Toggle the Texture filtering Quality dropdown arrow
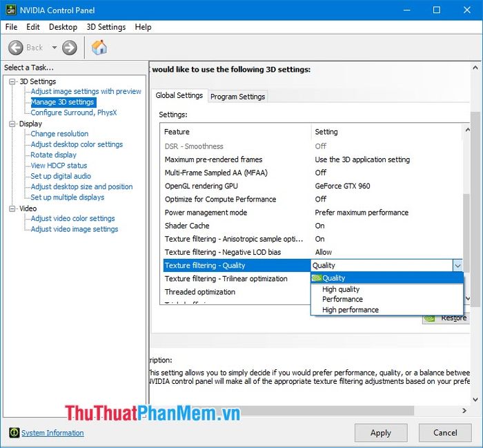Image resolution: width=483 pixels, height=448 pixels. [457, 265]
